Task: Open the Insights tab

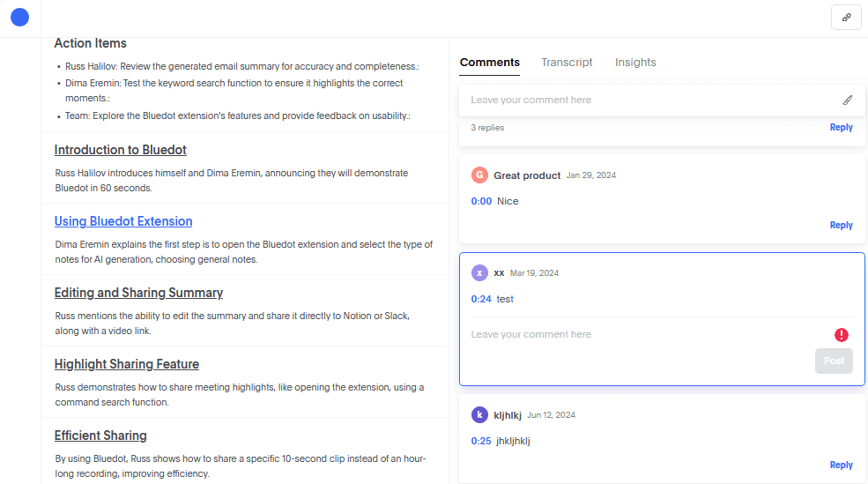Action: click(635, 63)
